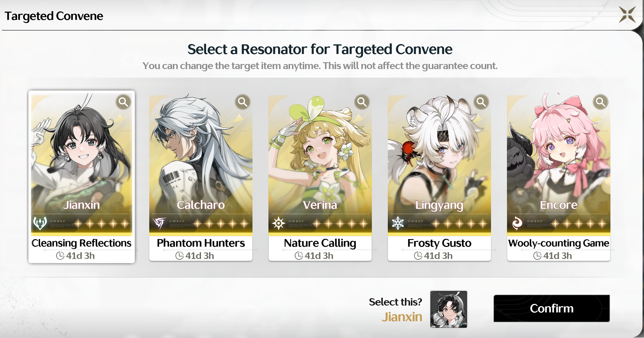Click the Electro element icon on Calcharo's card
644x338 pixels.
click(159, 223)
